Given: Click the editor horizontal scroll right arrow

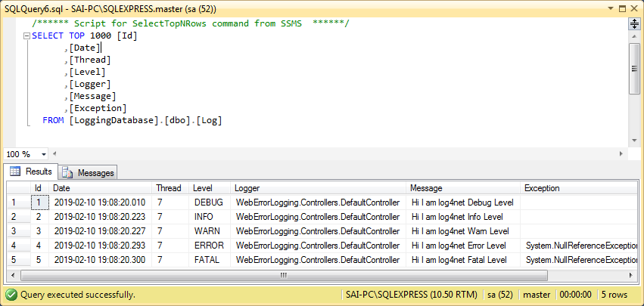Looking at the screenshot, I should click(621, 154).
